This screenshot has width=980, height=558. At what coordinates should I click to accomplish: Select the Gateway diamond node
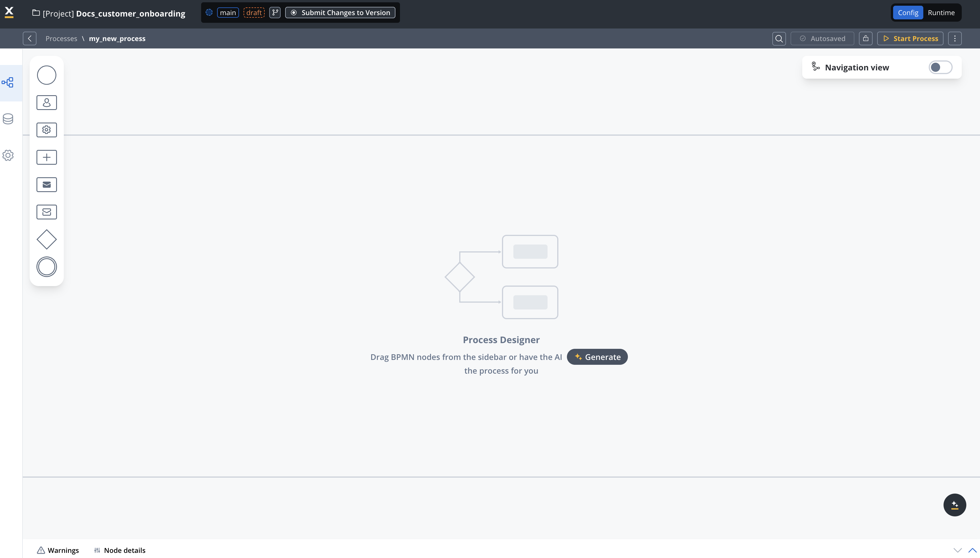point(46,239)
